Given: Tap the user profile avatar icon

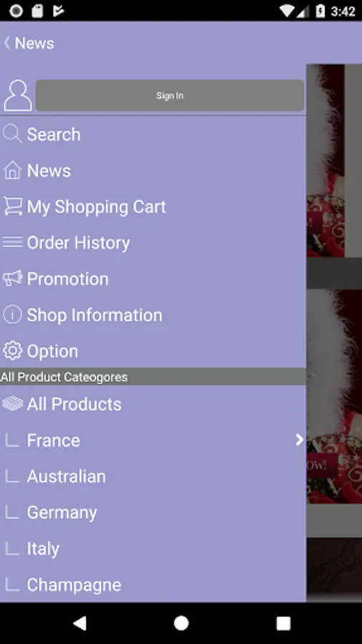Looking at the screenshot, I should pos(18,95).
